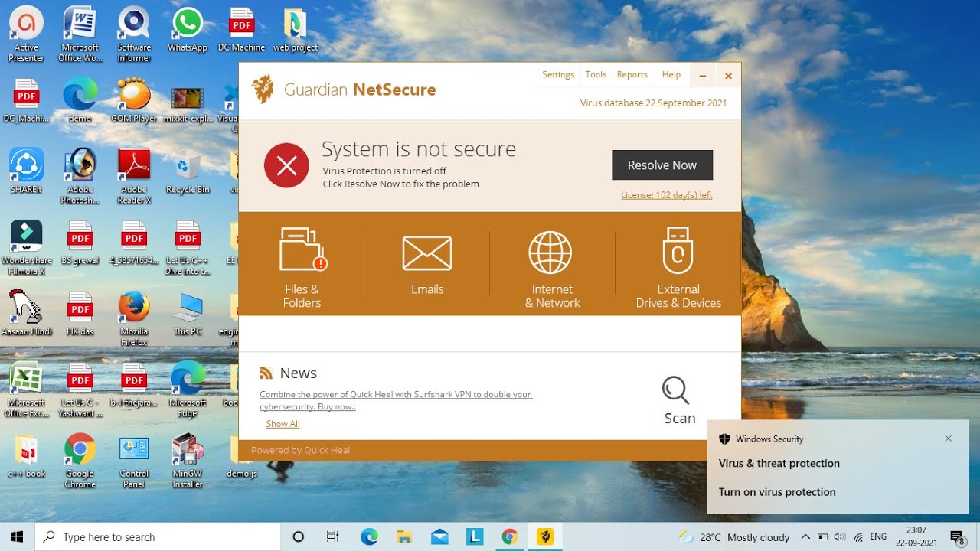Open Aasaan Hindi desktop shortcut
Screen dimensions: 980x551
click(27, 314)
